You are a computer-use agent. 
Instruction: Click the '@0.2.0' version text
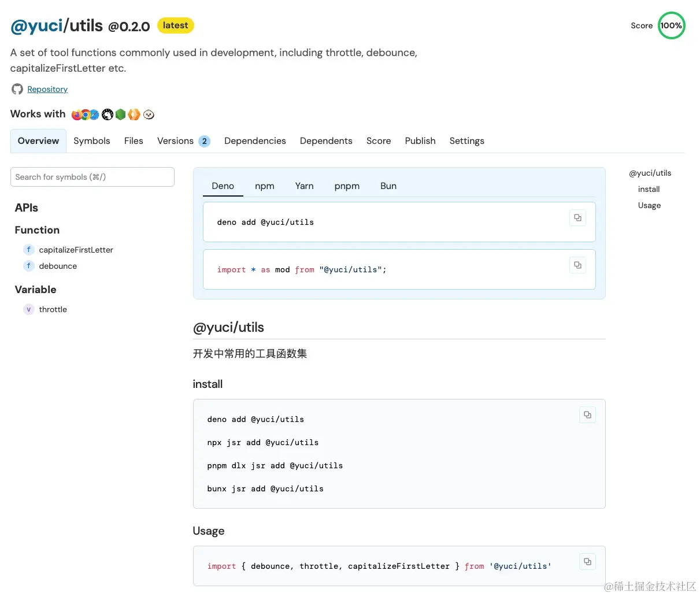click(x=129, y=27)
